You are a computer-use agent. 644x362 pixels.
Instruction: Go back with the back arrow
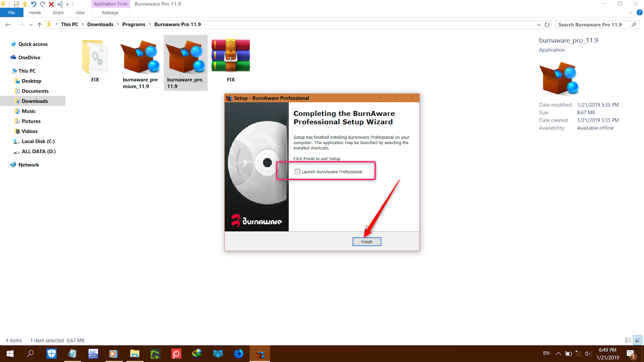click(x=8, y=25)
